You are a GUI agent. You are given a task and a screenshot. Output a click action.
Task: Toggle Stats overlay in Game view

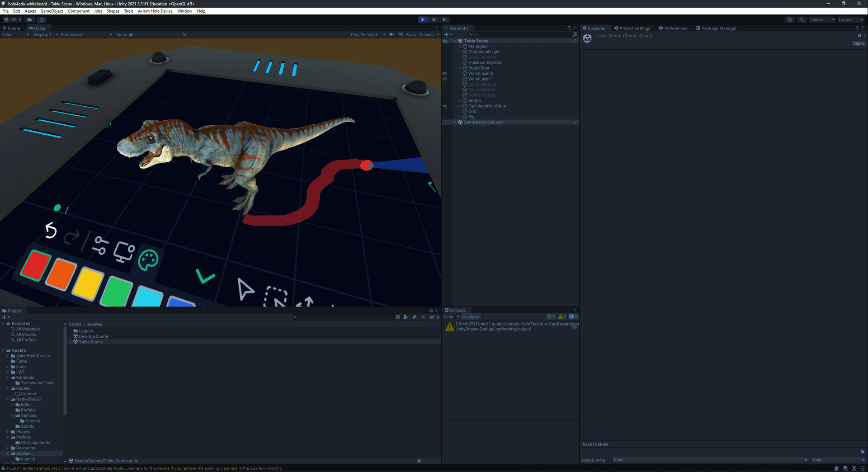(x=410, y=35)
